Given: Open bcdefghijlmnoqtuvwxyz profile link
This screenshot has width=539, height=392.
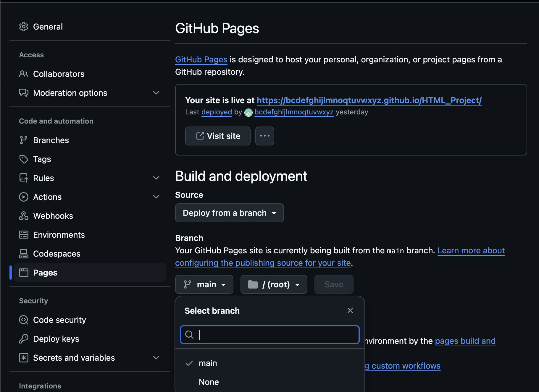Looking at the screenshot, I should coord(294,112).
